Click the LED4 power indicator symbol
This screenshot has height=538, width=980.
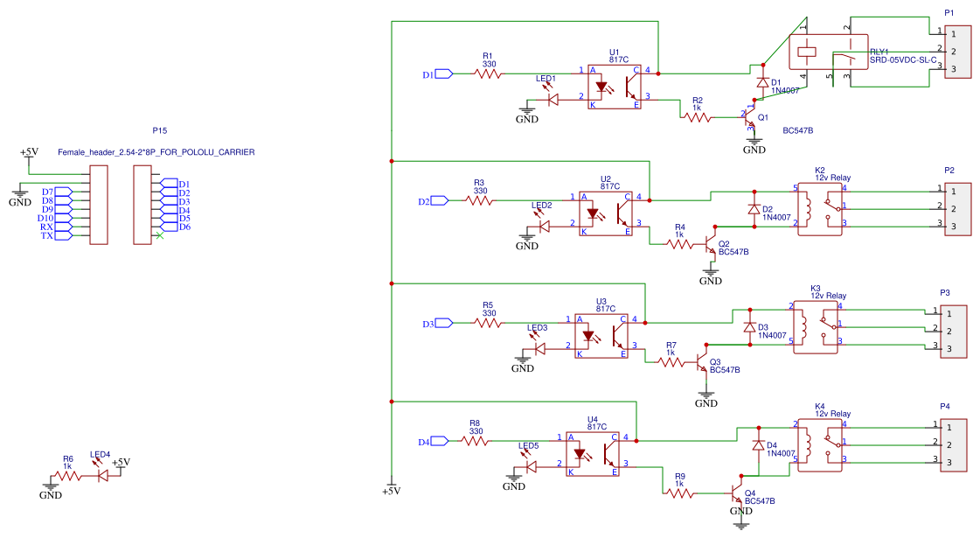pyautogui.click(x=102, y=475)
